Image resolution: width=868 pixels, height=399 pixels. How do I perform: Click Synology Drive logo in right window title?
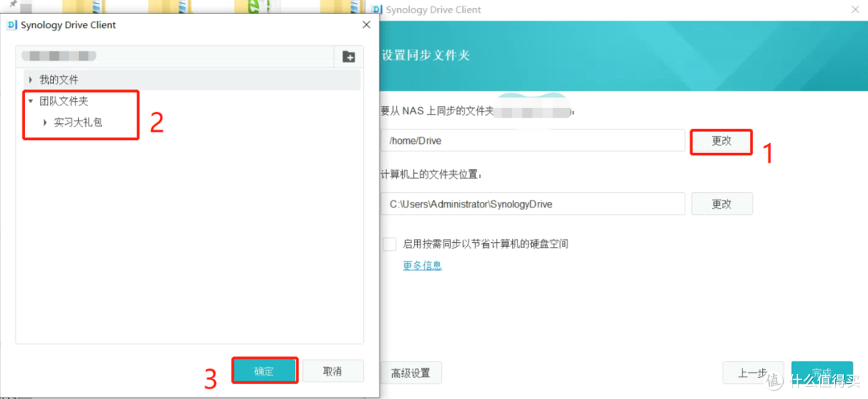[x=378, y=10]
